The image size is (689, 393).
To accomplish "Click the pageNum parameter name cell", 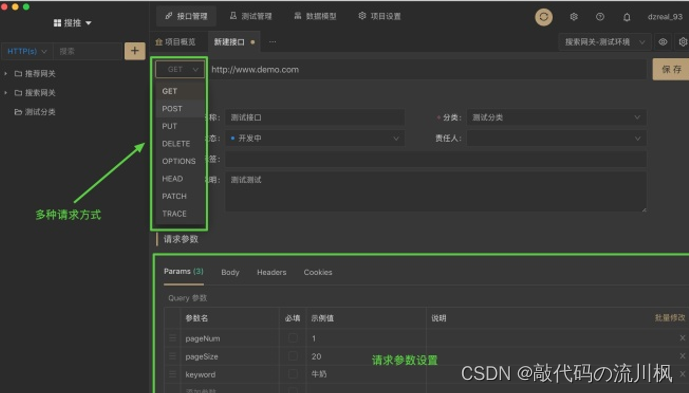I will pyautogui.click(x=230, y=338).
